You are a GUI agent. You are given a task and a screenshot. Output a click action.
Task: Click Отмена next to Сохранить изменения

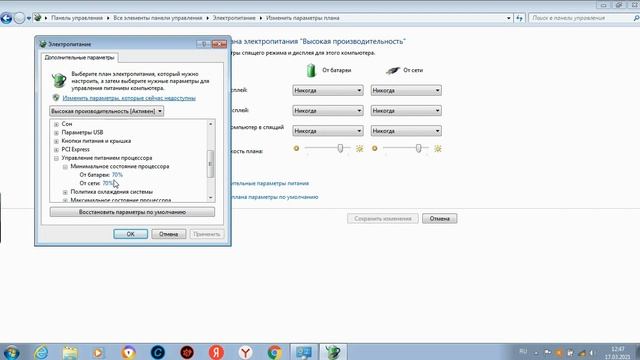(440, 218)
